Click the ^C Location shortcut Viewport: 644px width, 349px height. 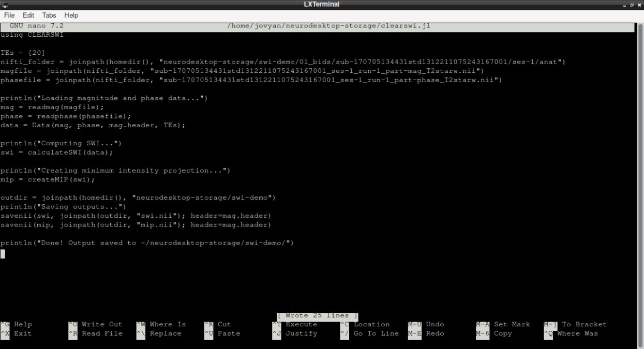(x=365, y=324)
